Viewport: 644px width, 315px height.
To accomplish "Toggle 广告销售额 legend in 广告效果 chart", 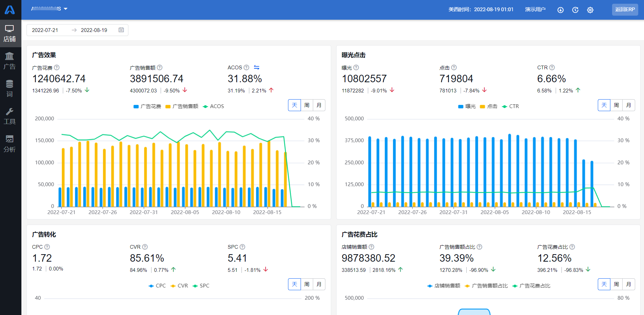I will click(182, 106).
